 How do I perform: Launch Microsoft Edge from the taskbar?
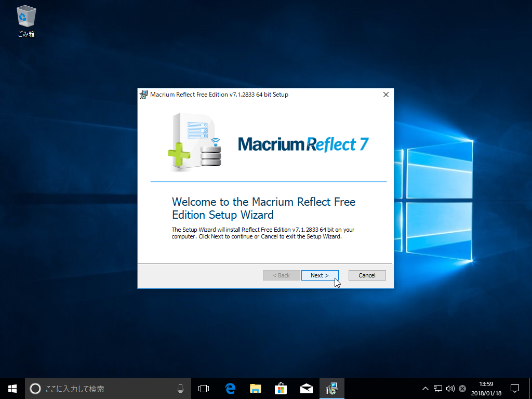click(230, 388)
